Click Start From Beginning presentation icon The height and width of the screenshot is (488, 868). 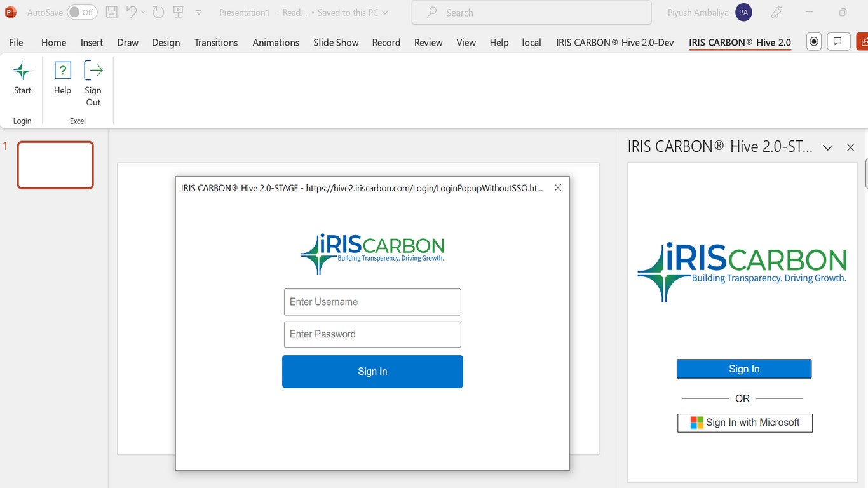click(179, 12)
